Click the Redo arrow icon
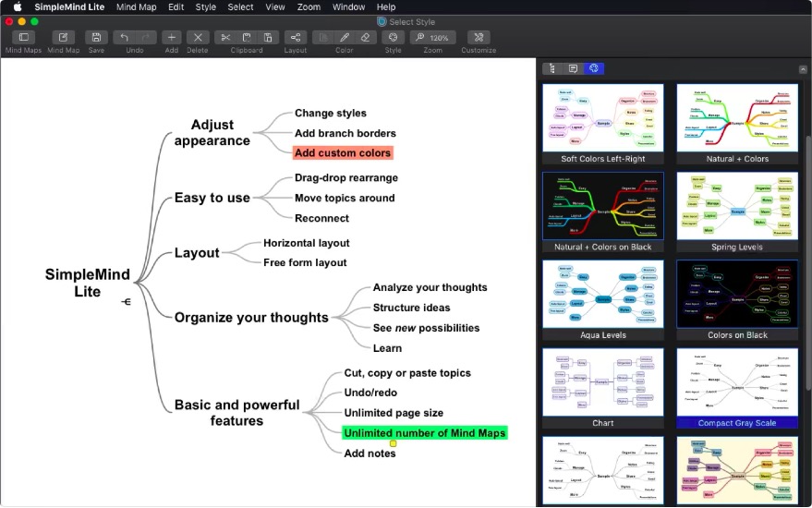The height and width of the screenshot is (508, 812). click(146, 37)
